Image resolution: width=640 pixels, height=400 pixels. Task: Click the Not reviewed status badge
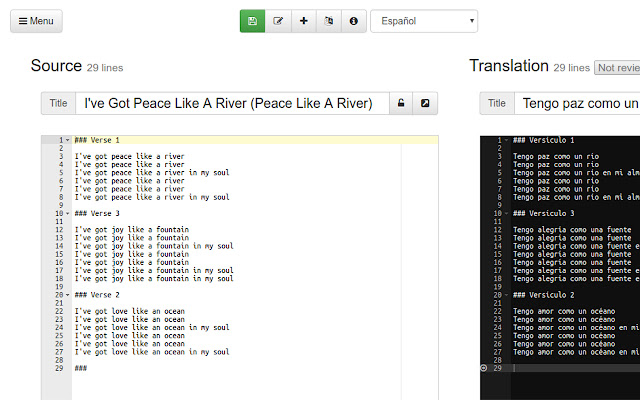[x=617, y=67]
